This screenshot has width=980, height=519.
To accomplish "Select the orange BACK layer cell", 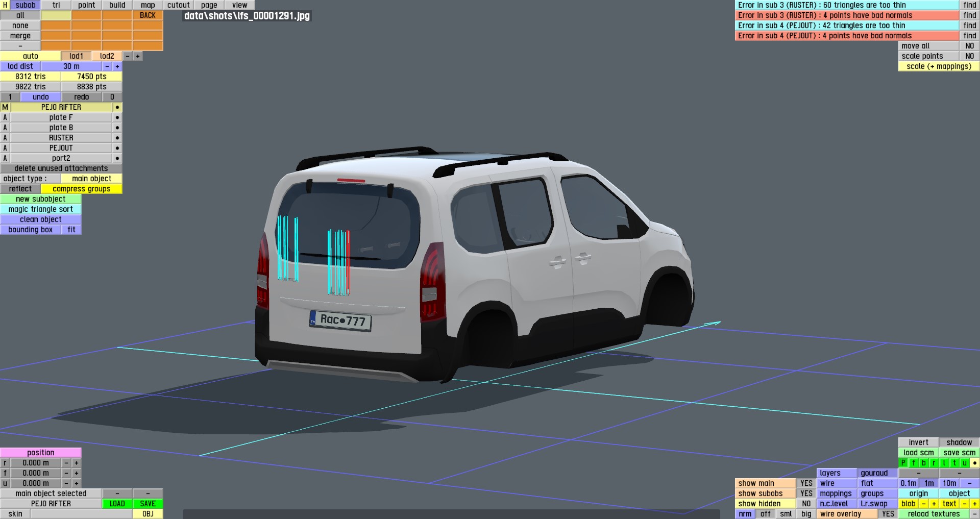I will (148, 15).
